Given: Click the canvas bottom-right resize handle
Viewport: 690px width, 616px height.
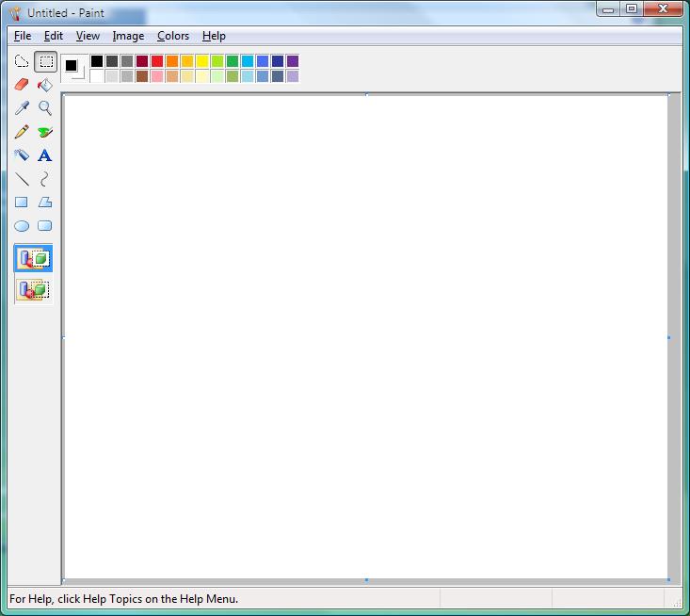Looking at the screenshot, I should 669,579.
